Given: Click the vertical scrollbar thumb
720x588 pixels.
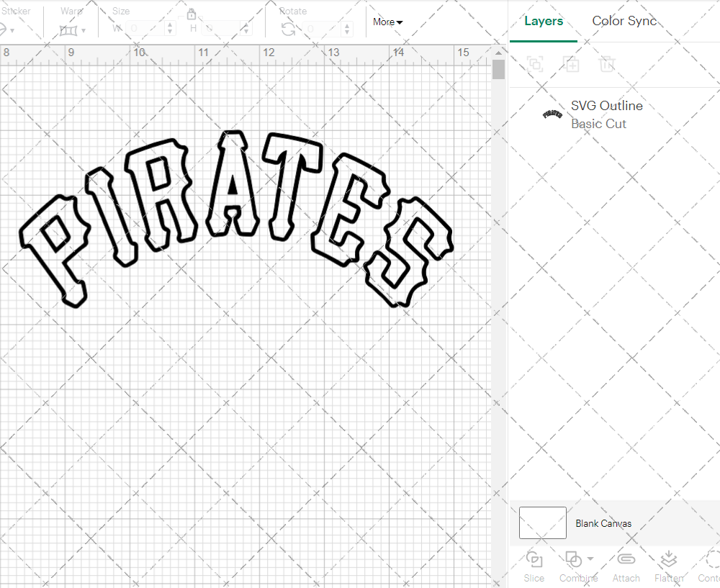Looking at the screenshot, I should pos(498,70).
